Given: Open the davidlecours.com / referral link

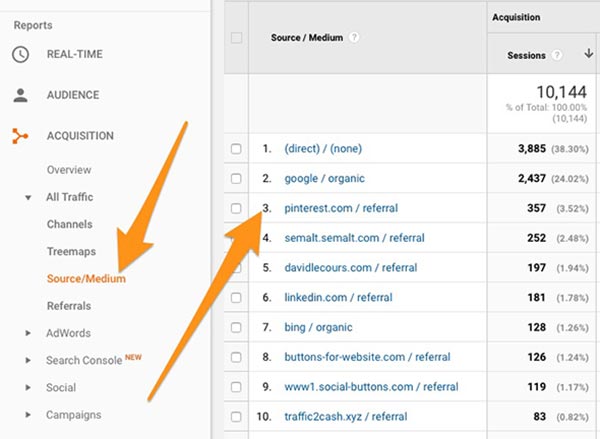Looking at the screenshot, I should [x=351, y=268].
